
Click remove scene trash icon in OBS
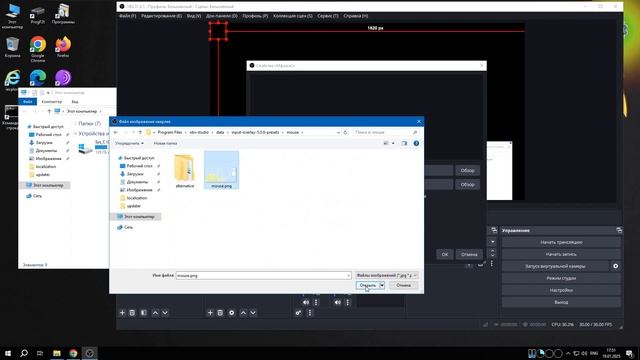pos(132,313)
